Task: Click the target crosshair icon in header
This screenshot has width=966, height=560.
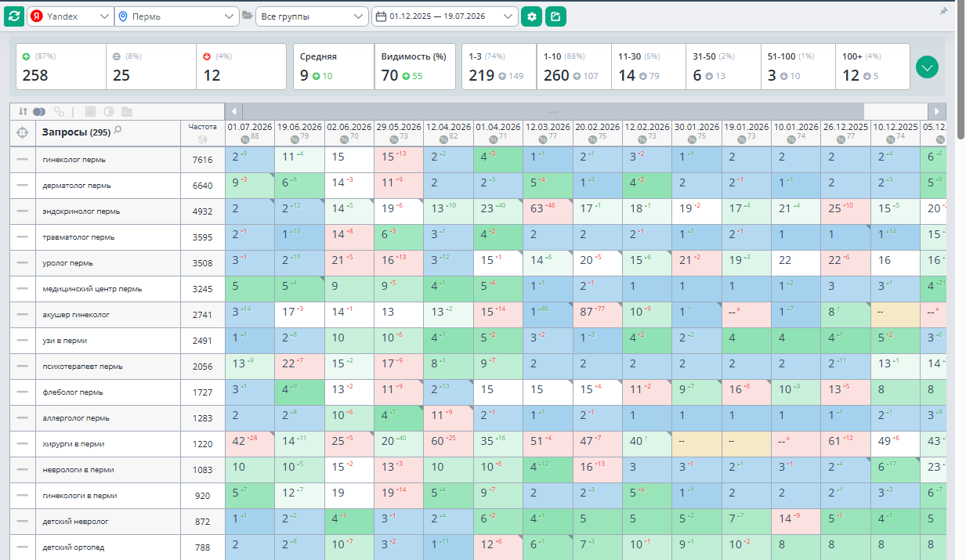Action: point(22,133)
